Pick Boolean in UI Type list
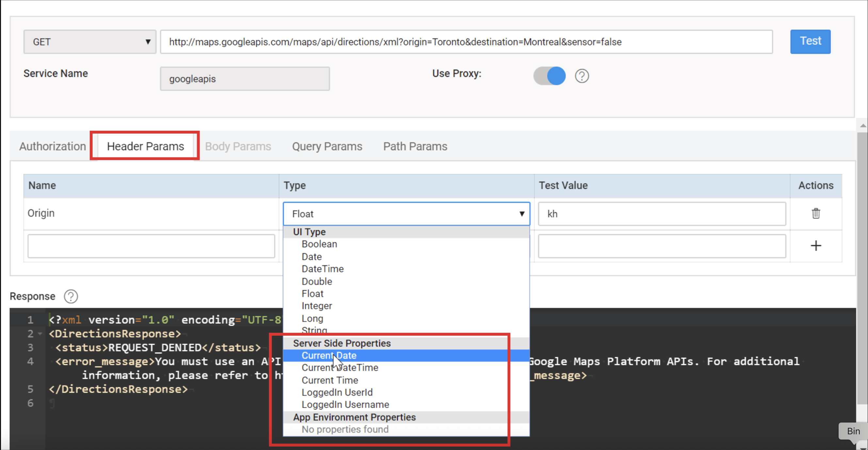868x450 pixels. pos(319,244)
